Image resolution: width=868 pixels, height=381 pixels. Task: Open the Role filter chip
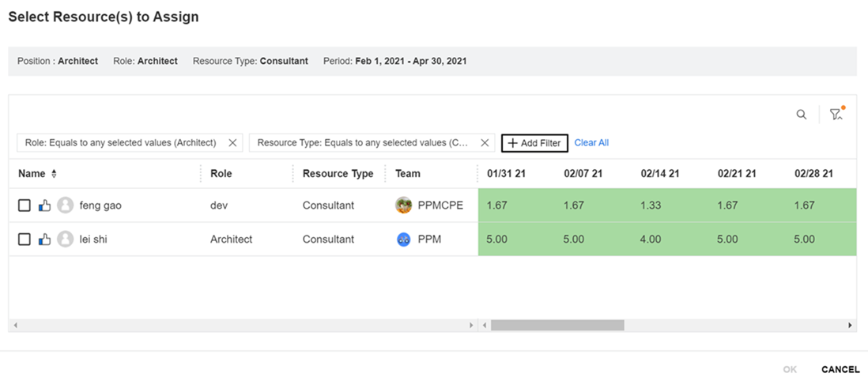[x=120, y=143]
